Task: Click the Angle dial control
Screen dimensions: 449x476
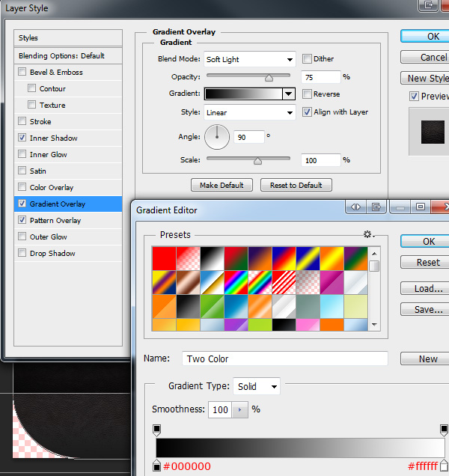Action: click(x=217, y=137)
